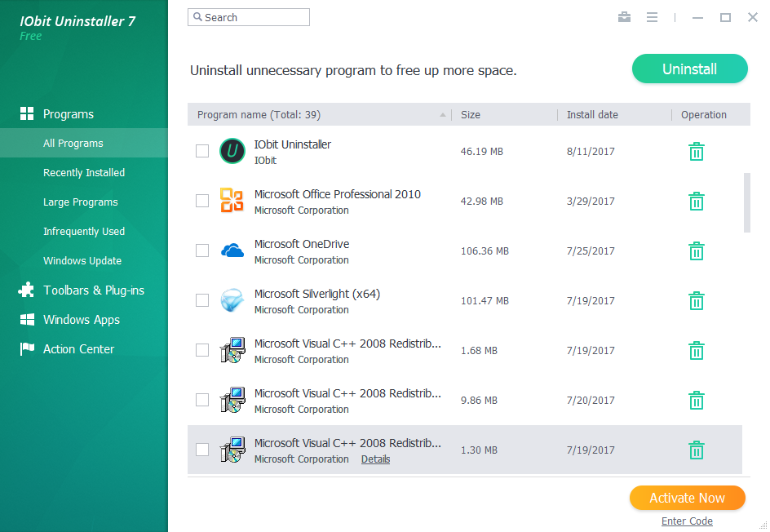Click the IObit Uninstaller program icon
The image size is (770, 532).
[232, 151]
